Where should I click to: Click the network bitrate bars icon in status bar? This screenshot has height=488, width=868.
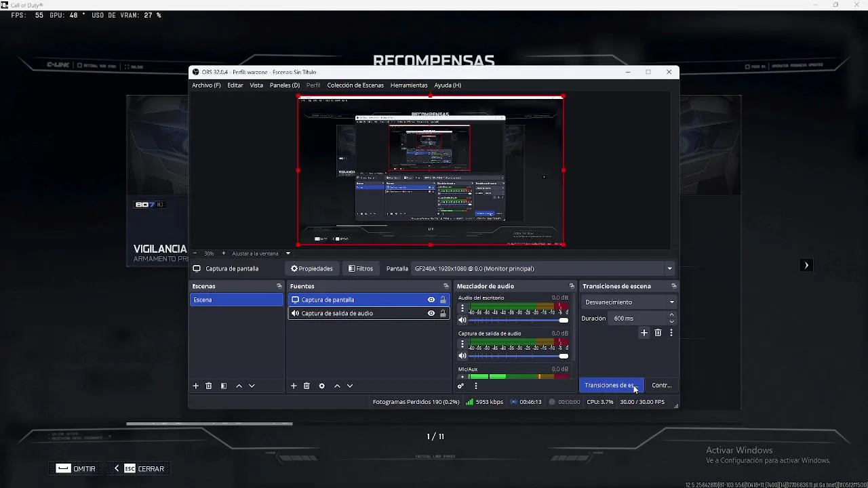click(x=469, y=402)
